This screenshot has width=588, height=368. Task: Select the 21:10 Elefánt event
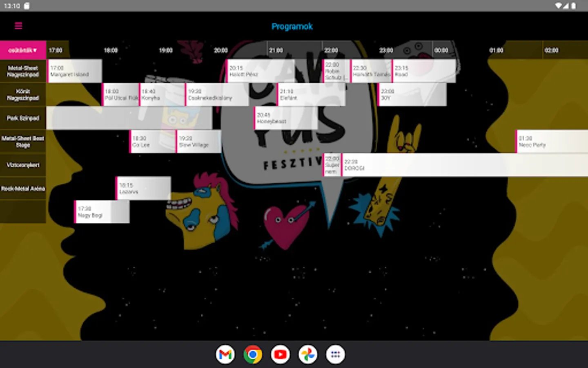(311, 94)
